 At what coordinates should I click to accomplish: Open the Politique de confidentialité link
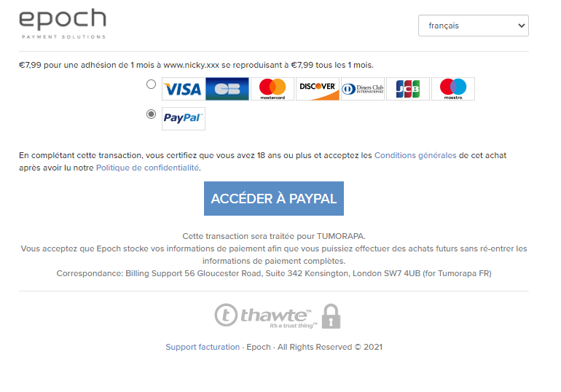[147, 168]
